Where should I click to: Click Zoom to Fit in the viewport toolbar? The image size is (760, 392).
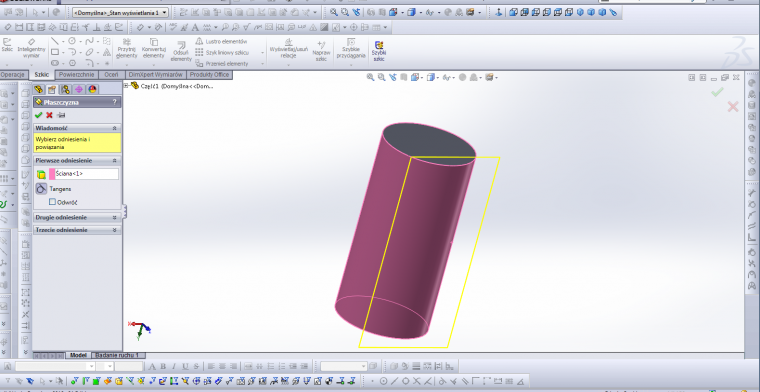(x=370, y=77)
